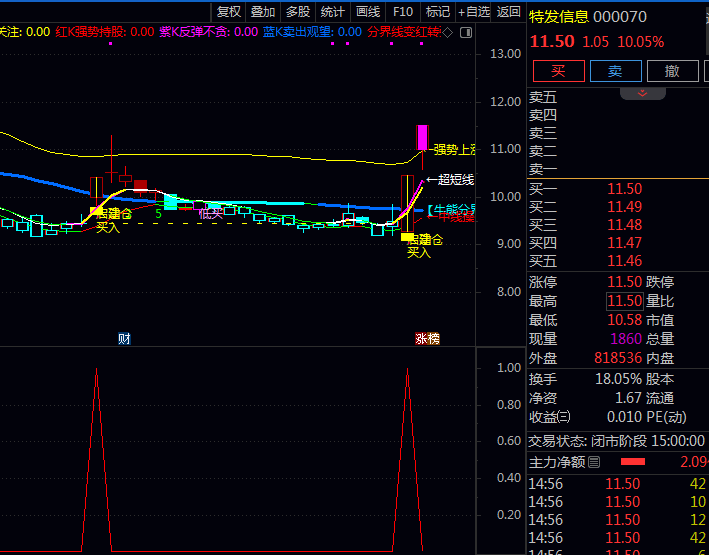Toggle the indicator panel layout icon
This screenshot has width=709, height=555.
[466, 33]
